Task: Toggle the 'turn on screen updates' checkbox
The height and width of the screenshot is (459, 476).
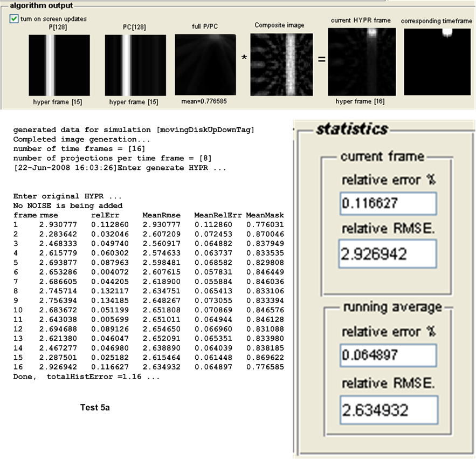Action: pos(13,19)
